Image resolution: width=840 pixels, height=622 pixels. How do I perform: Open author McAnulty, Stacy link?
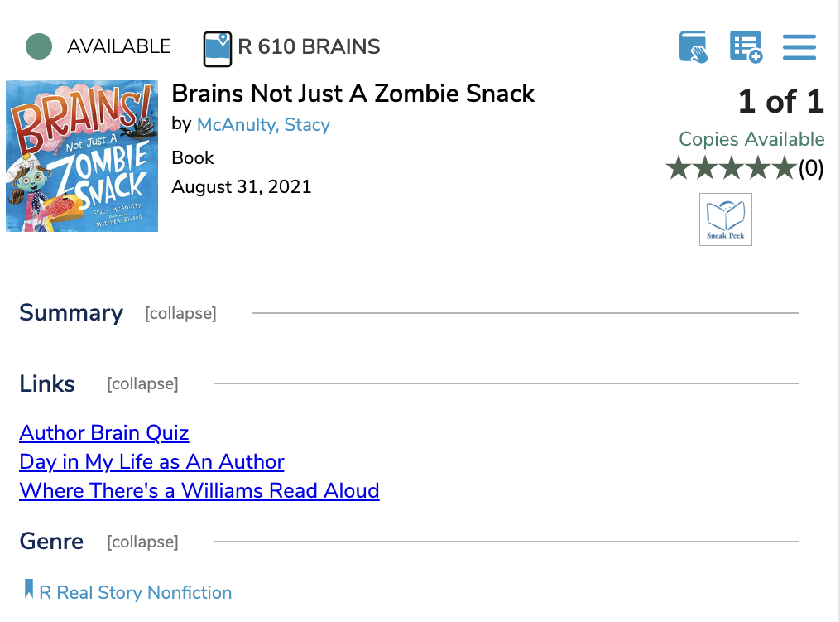263,125
